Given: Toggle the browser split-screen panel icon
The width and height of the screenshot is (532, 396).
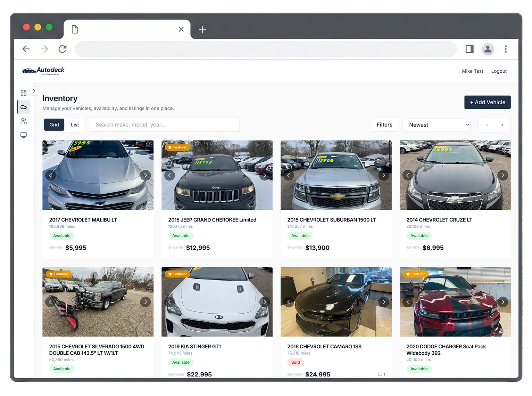Looking at the screenshot, I should point(469,49).
